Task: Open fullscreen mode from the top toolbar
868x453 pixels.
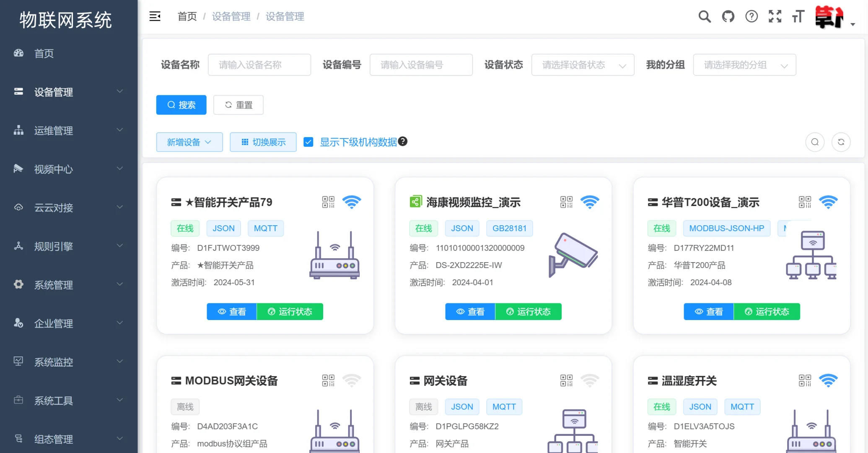Action: point(775,16)
